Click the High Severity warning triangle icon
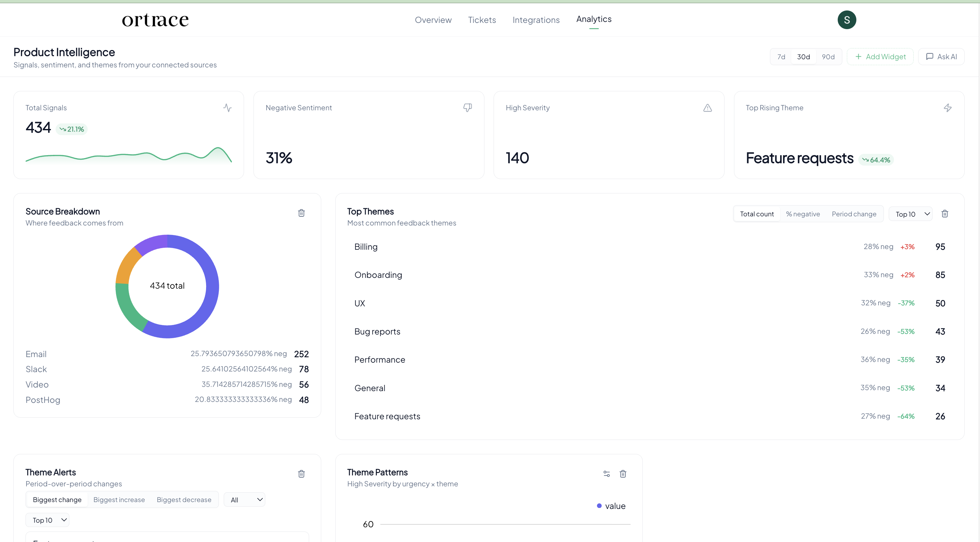 tap(707, 108)
